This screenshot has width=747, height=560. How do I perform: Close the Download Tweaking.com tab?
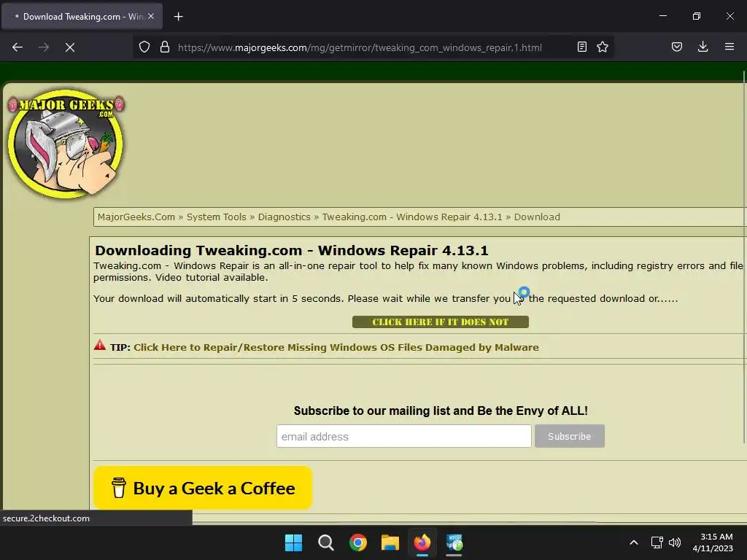click(x=151, y=16)
